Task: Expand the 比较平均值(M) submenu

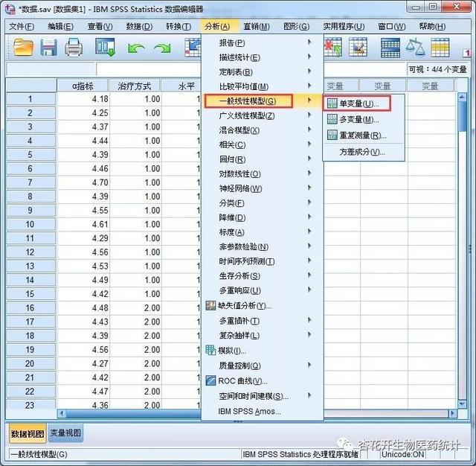Action: 263,86
